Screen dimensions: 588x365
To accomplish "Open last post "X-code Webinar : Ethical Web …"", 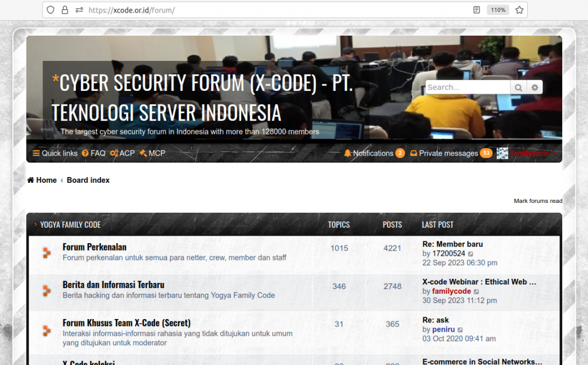I will click(x=479, y=282).
